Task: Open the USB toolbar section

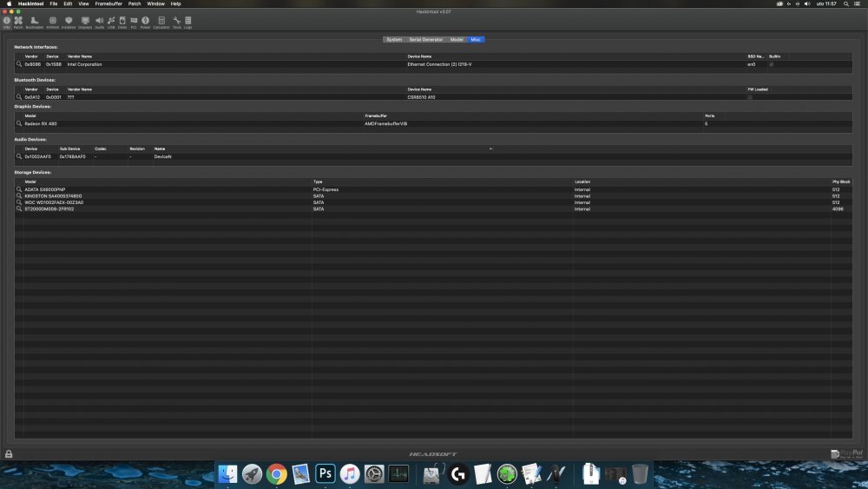Action: tap(111, 23)
